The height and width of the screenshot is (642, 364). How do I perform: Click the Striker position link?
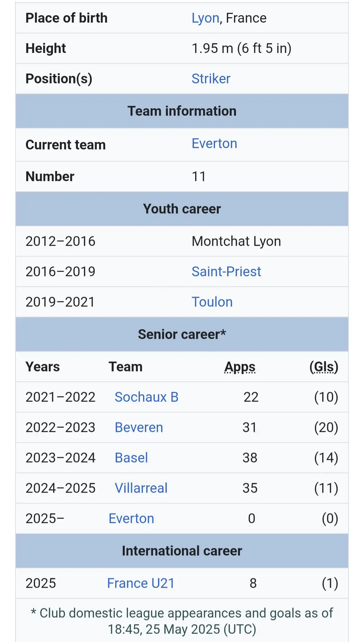(211, 79)
